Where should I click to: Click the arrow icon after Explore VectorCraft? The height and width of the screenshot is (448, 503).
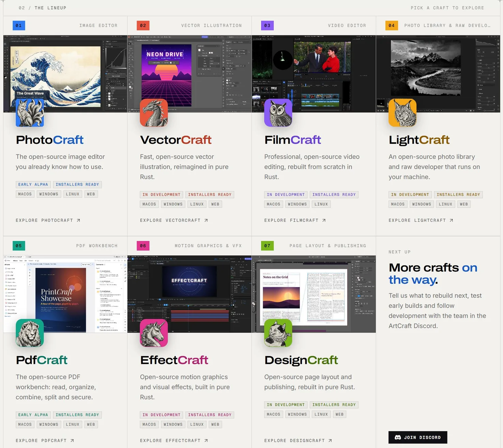206,221
